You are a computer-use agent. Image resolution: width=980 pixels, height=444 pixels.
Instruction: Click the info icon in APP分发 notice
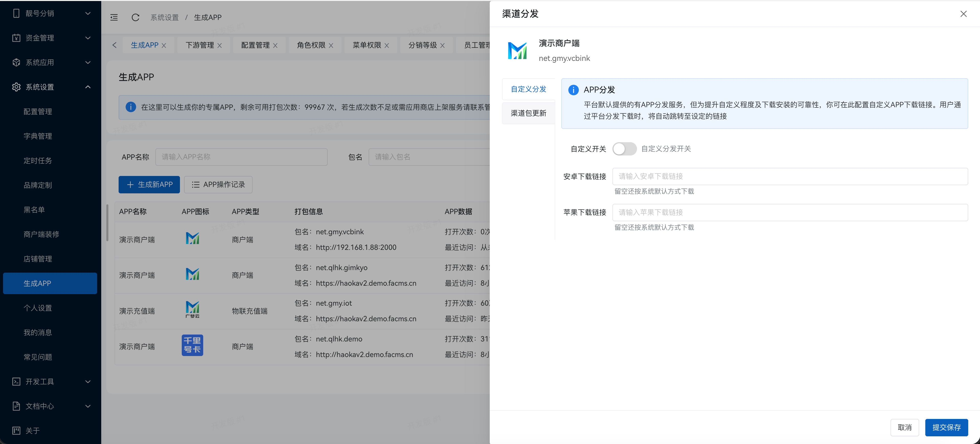(573, 90)
